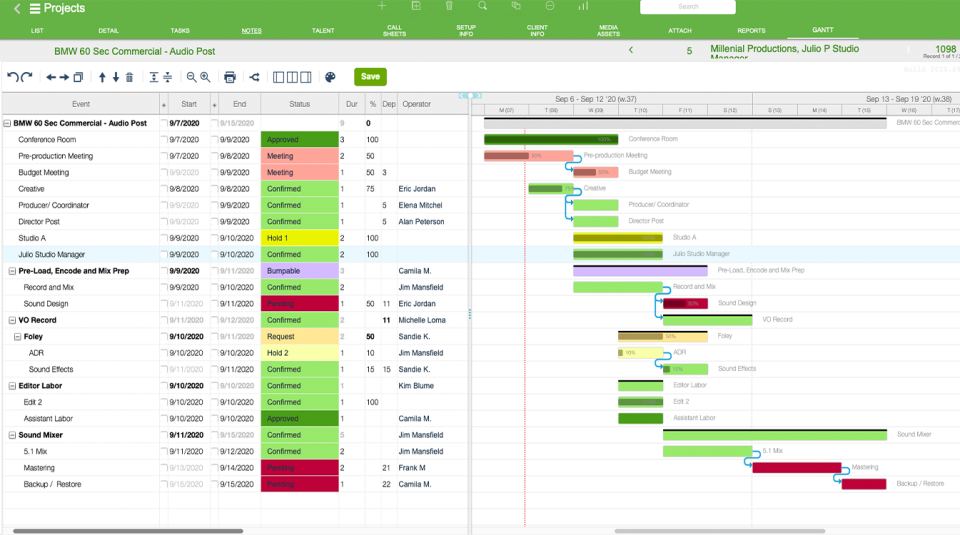
Task: Click Millenial Productions, Julio P Studio link
Action: point(784,49)
